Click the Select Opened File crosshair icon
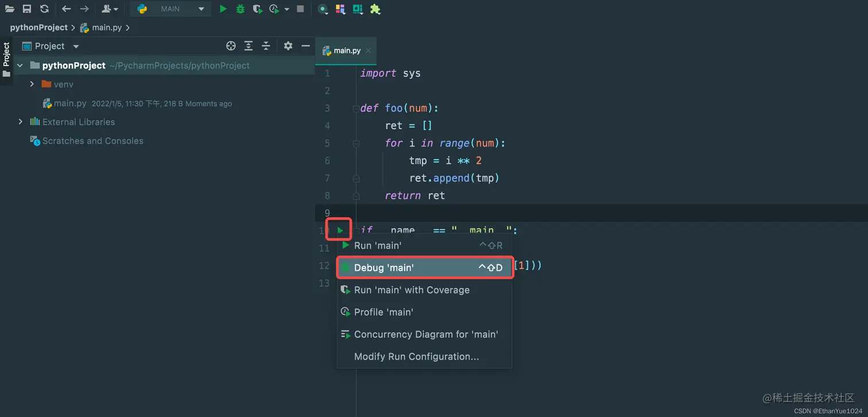 click(231, 46)
